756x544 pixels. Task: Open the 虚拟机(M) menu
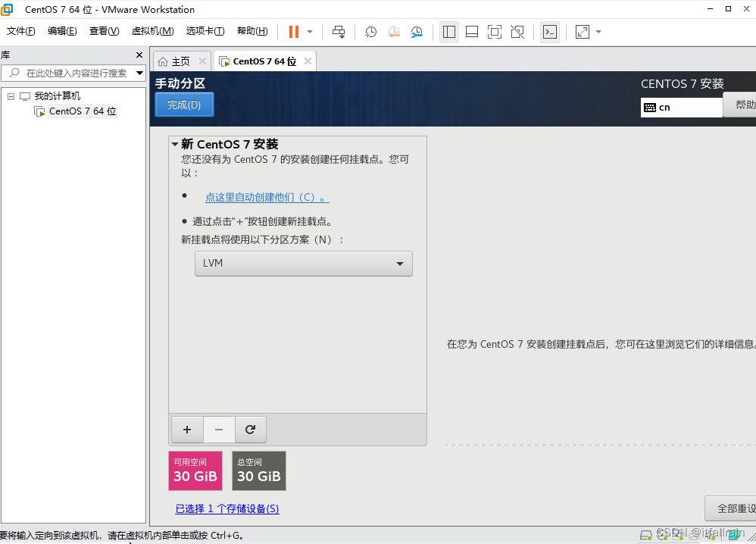coord(152,31)
